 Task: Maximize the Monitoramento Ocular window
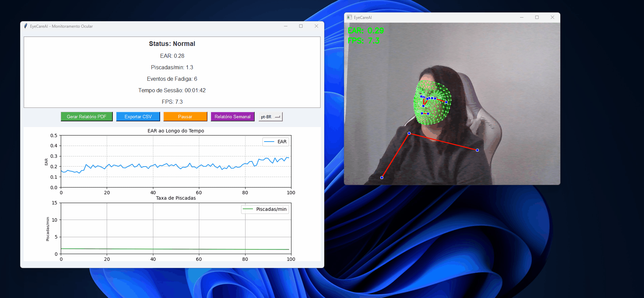pos(301,26)
